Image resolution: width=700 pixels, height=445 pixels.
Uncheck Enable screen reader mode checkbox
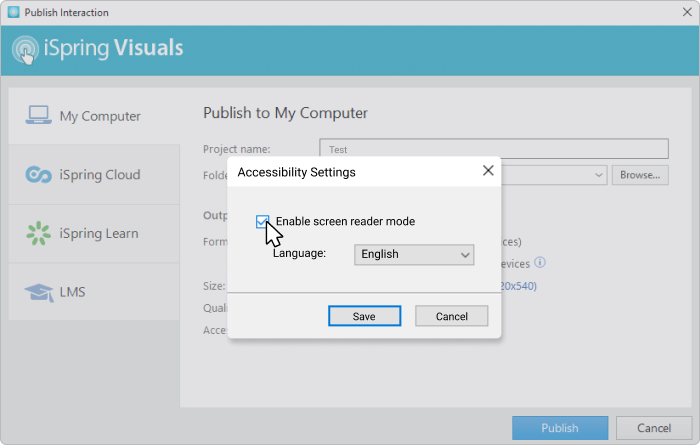[x=262, y=221]
